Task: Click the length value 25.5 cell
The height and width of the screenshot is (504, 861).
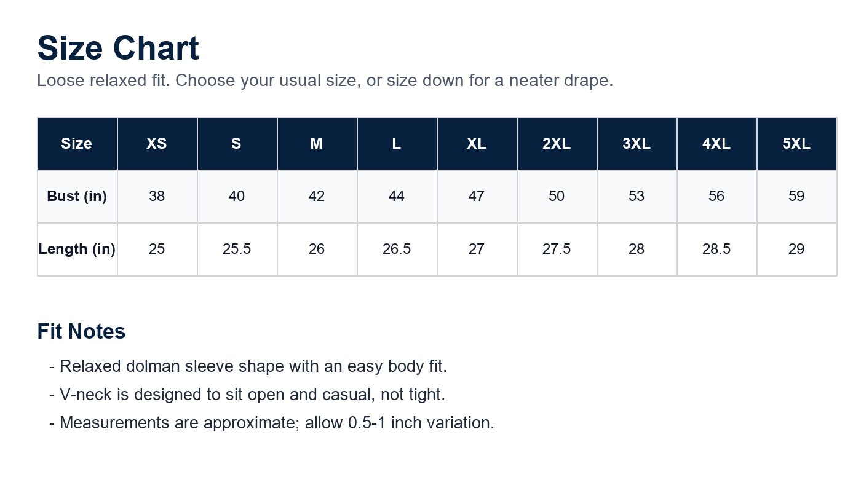Action: tap(237, 250)
